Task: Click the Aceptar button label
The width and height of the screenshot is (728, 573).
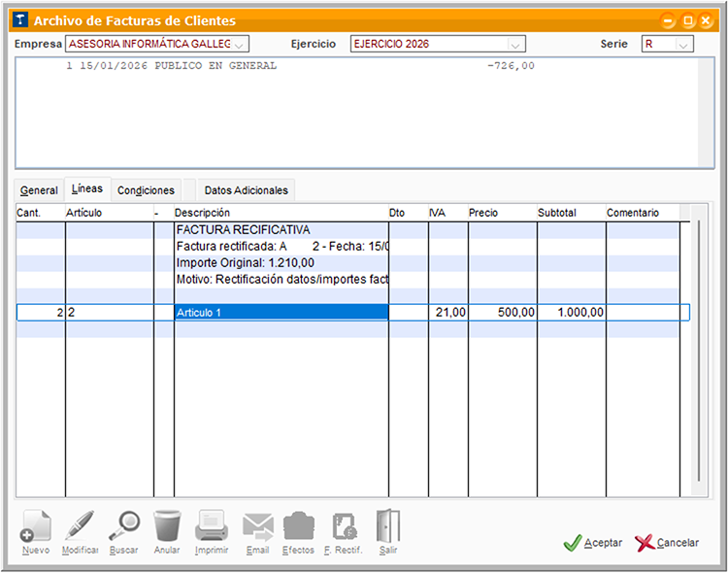Action: (x=603, y=543)
